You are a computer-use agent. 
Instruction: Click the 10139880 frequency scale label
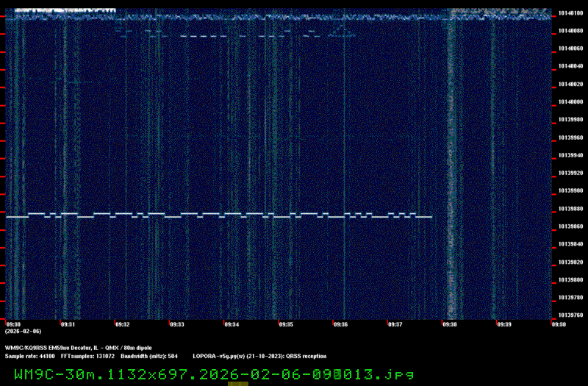[570, 209]
